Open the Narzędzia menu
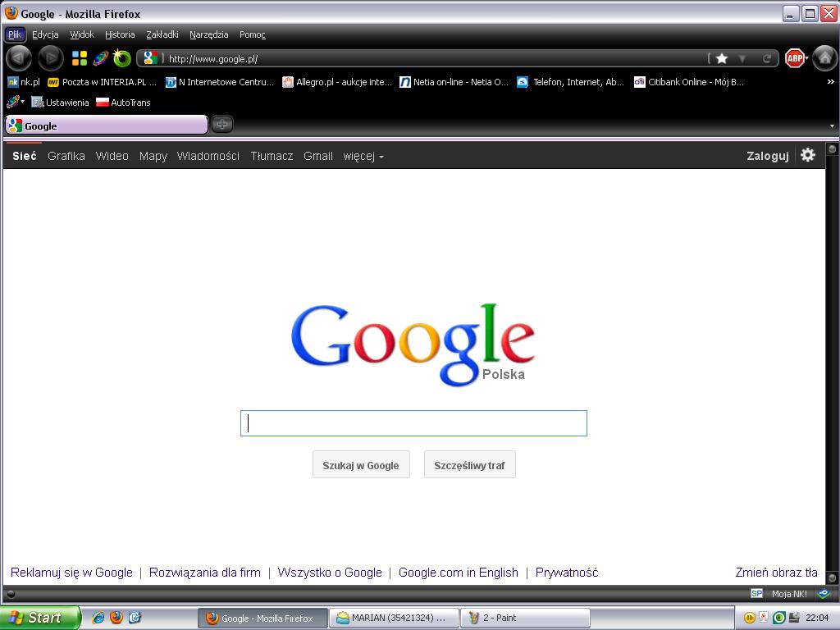The image size is (840, 630). tap(209, 34)
